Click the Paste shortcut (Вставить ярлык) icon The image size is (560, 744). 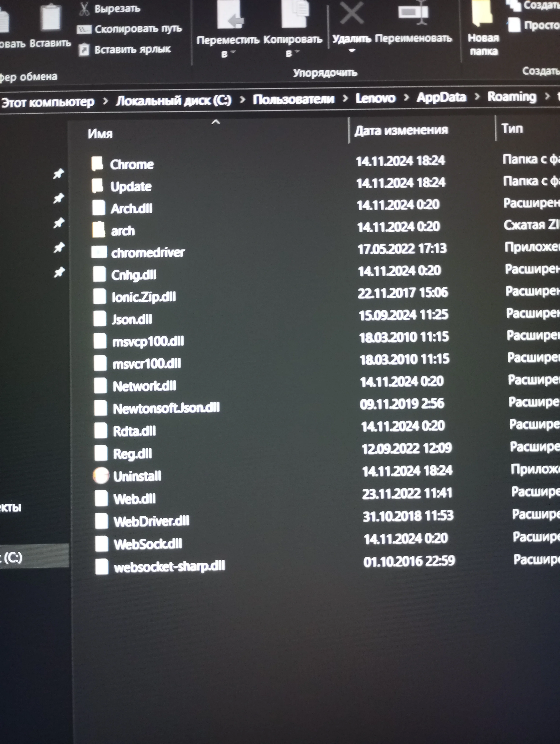[x=84, y=50]
